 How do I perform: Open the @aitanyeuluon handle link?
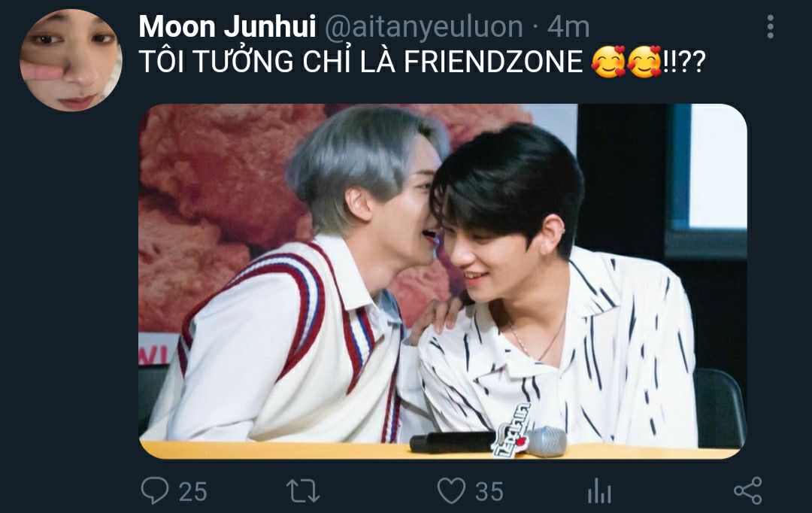coord(423,27)
